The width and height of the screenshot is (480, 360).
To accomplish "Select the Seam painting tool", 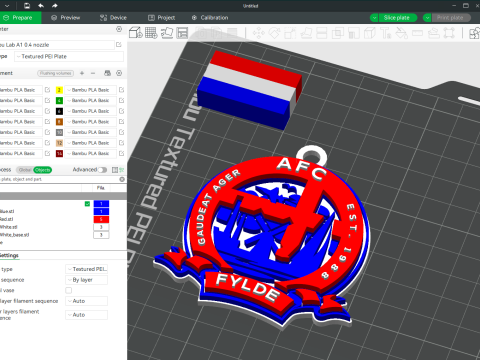I will [369, 33].
